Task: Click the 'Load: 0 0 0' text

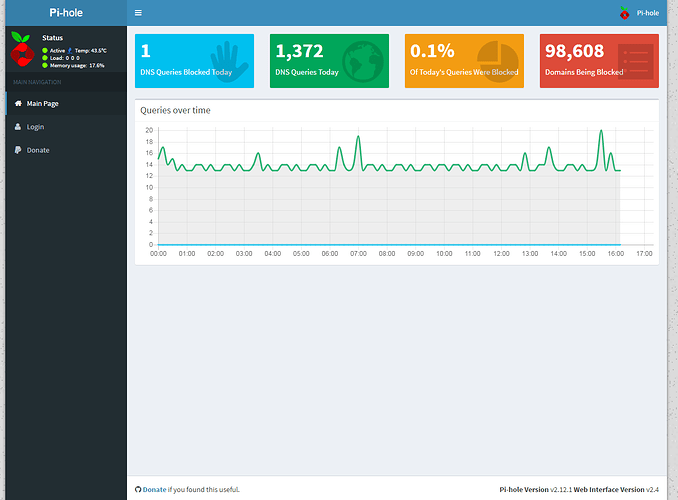Action: click(64, 58)
